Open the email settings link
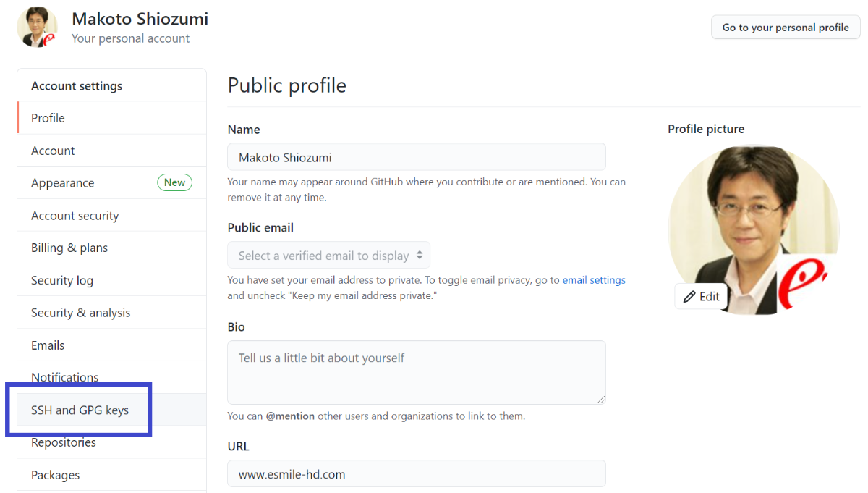The height and width of the screenshot is (493, 868). click(x=594, y=280)
